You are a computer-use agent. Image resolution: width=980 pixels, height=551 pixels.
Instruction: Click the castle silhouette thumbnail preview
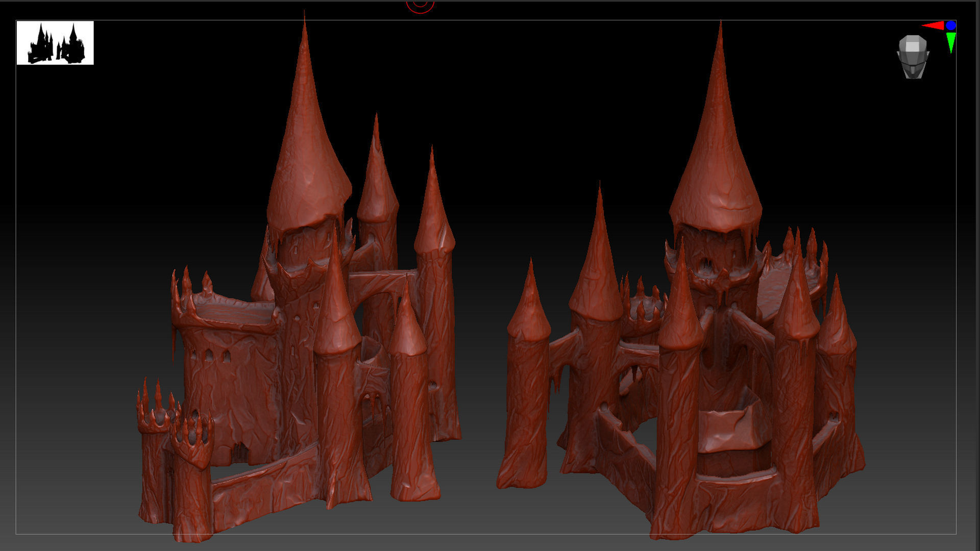[x=55, y=43]
